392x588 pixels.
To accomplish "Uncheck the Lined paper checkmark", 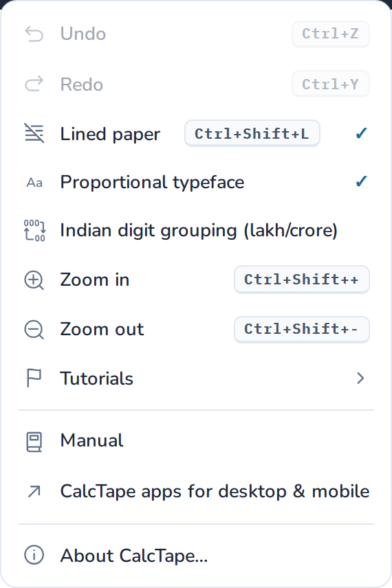I will (x=361, y=133).
